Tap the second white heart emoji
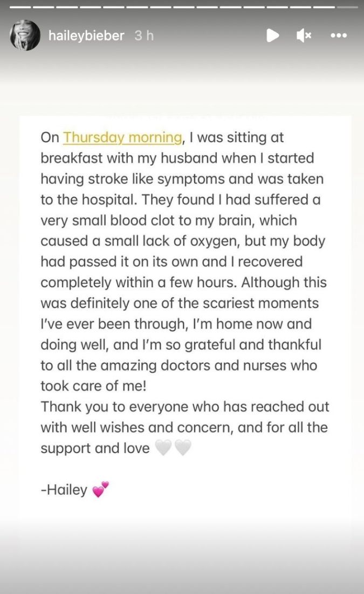Image resolution: width=364 pixels, height=594 pixels. tap(183, 448)
